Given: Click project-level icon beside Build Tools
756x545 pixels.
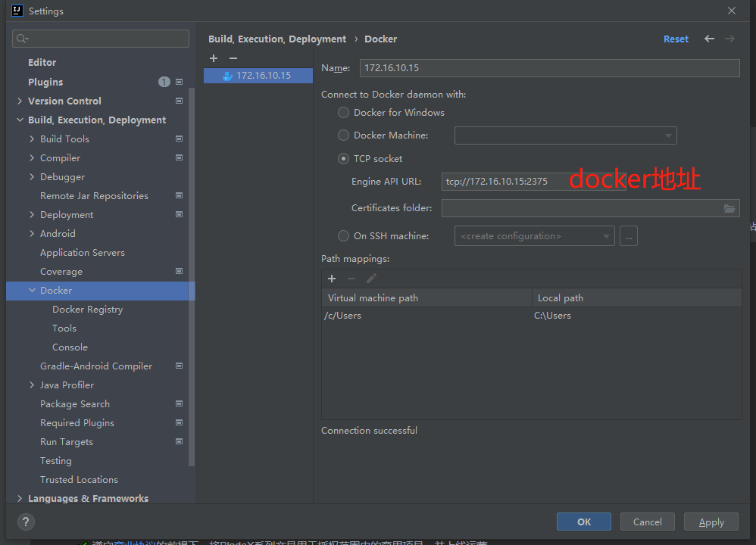Looking at the screenshot, I should pyautogui.click(x=180, y=139).
